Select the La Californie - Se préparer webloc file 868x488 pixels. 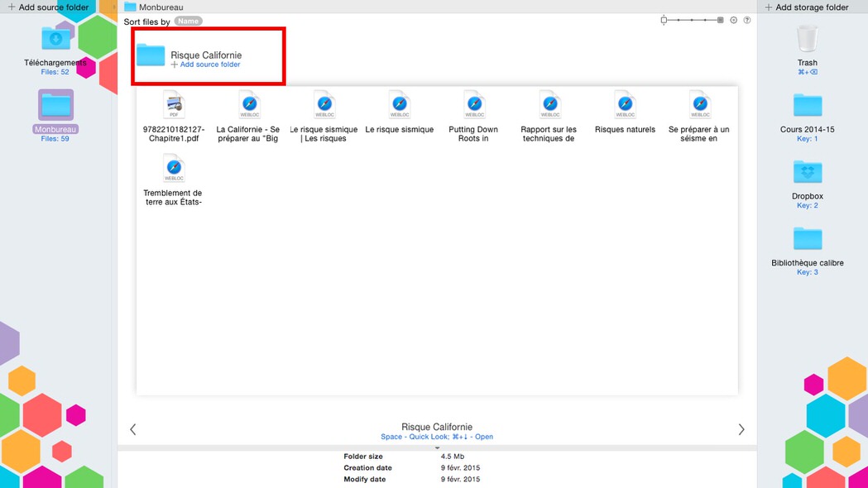tap(248, 117)
